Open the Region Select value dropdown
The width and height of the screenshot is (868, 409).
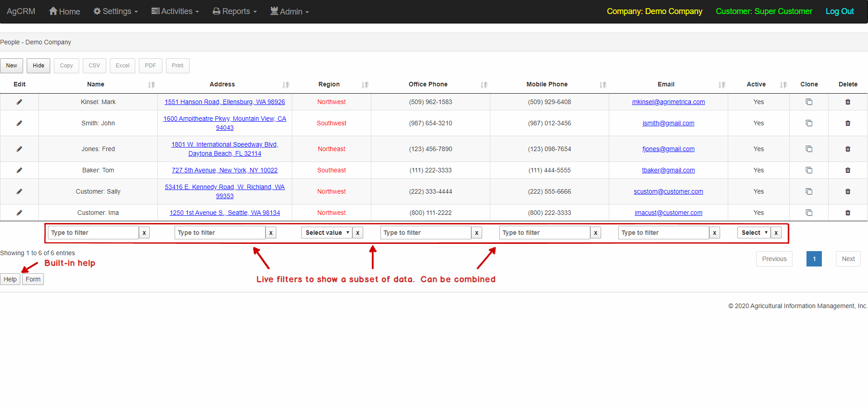point(326,232)
